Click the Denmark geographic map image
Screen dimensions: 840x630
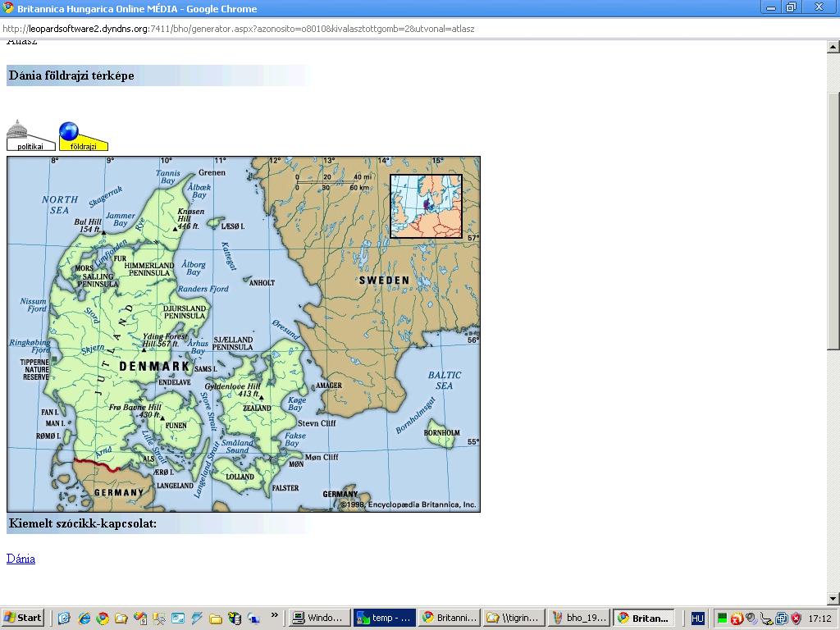(x=243, y=335)
